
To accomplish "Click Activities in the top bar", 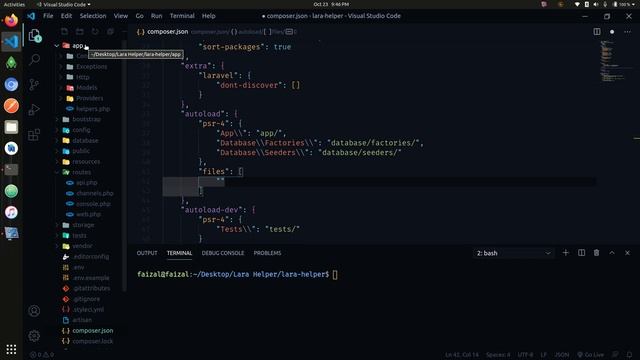I will tap(14, 4).
